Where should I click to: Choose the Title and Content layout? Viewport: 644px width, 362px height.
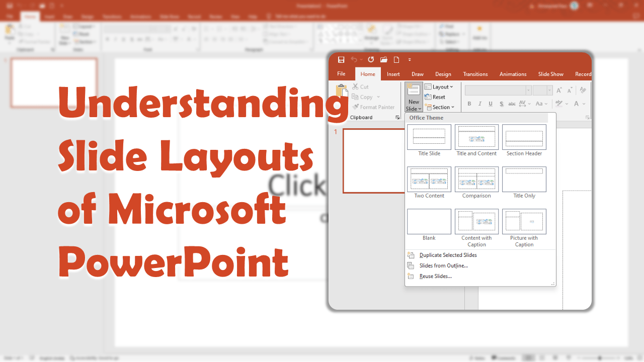[476, 140]
